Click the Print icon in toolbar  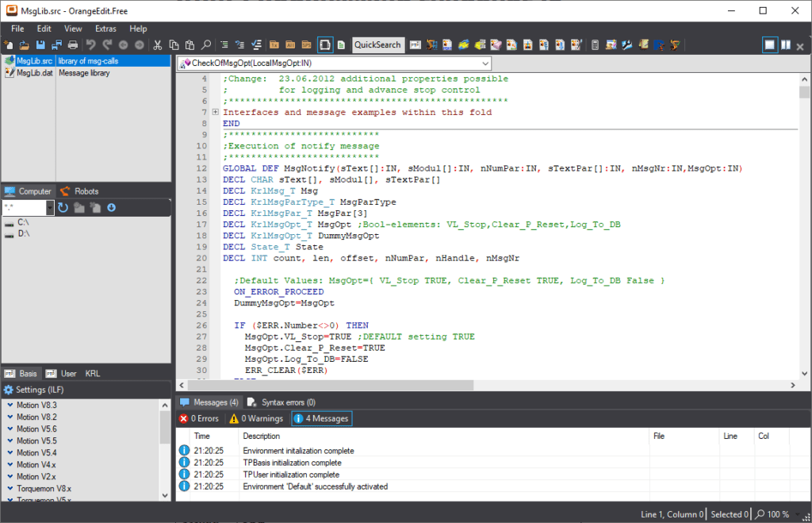[73, 45]
